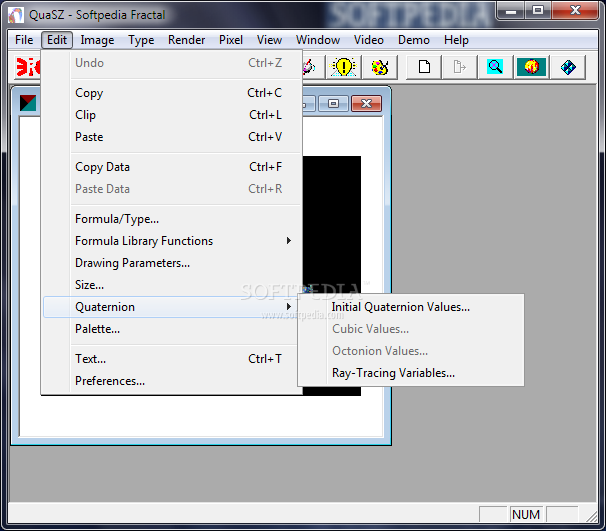Click the red BRK toolbar icon
Screen dimensions: 606x531
pyautogui.click(x=27, y=67)
